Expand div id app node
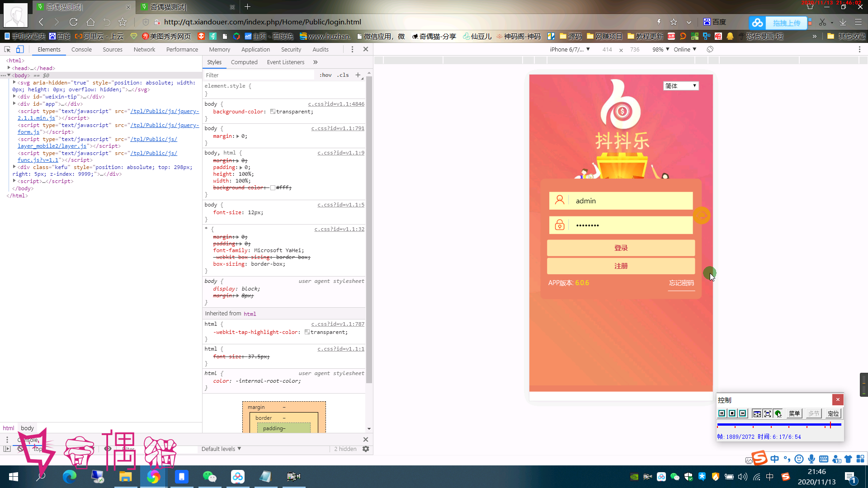Screen dimensions: 868x488 click(x=14, y=103)
